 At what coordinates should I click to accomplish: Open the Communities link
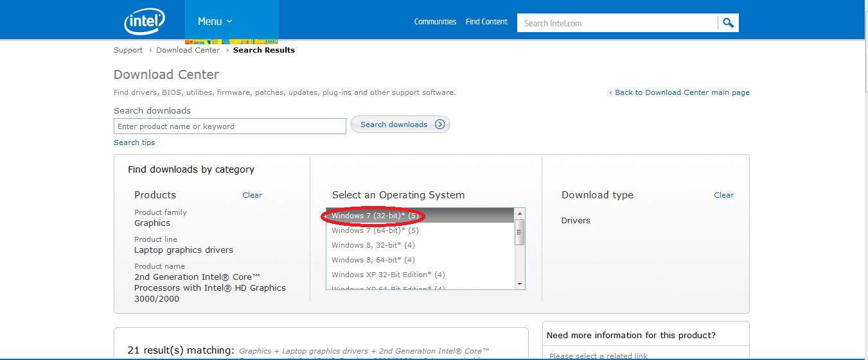435,22
